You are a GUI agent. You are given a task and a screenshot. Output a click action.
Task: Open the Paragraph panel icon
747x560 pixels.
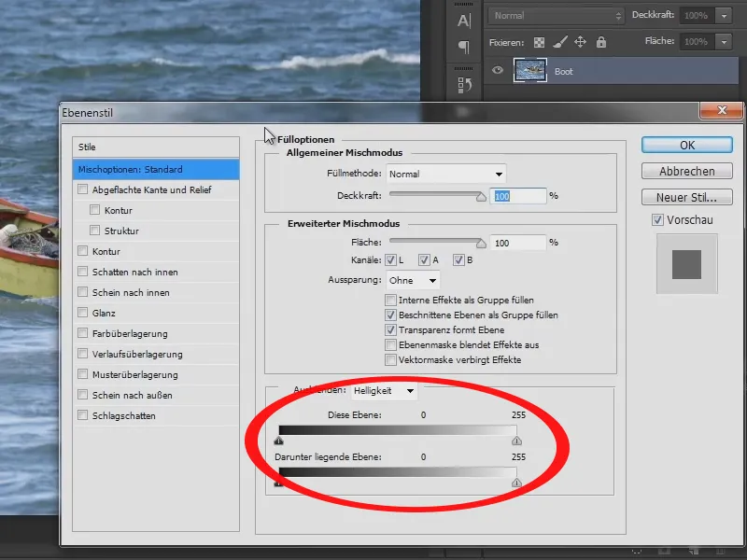[x=464, y=46]
